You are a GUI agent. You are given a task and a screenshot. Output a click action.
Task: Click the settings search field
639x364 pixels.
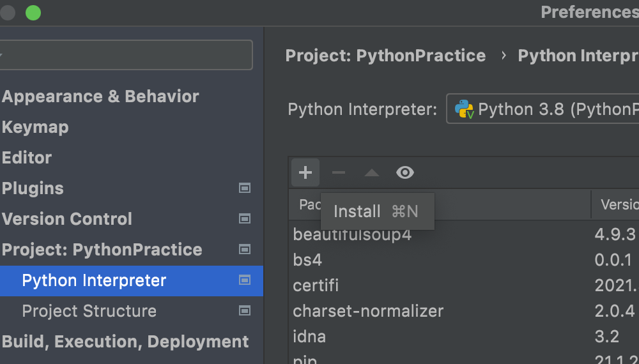(128, 55)
